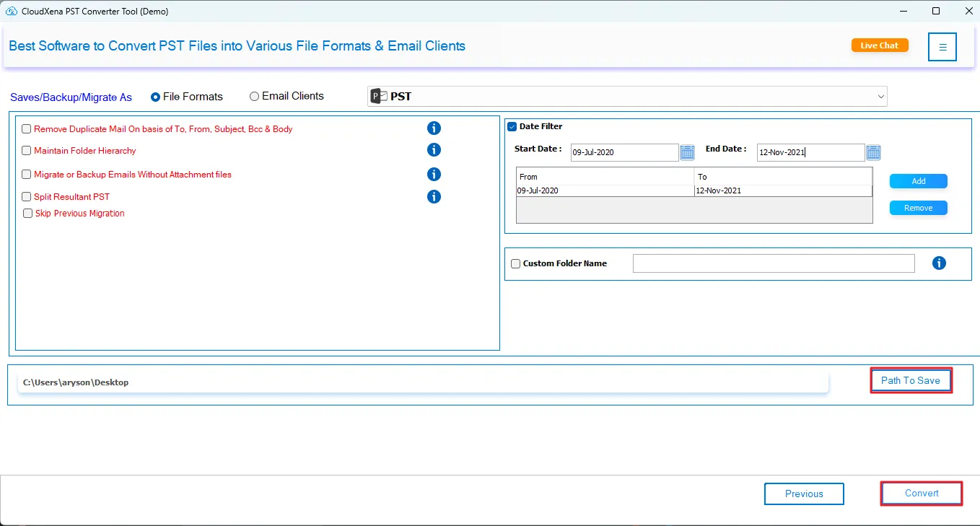This screenshot has width=980, height=526.
Task: Open the Start Date calendar picker
Action: (x=687, y=152)
